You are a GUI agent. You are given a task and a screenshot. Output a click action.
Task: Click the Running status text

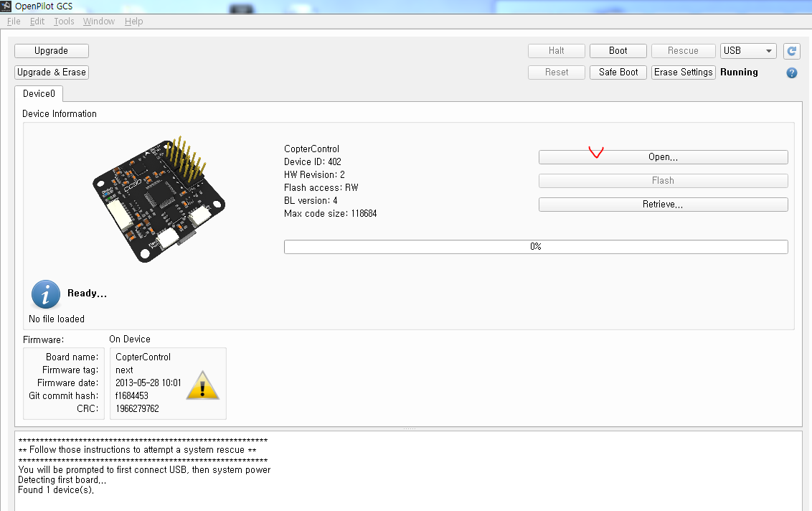(739, 72)
